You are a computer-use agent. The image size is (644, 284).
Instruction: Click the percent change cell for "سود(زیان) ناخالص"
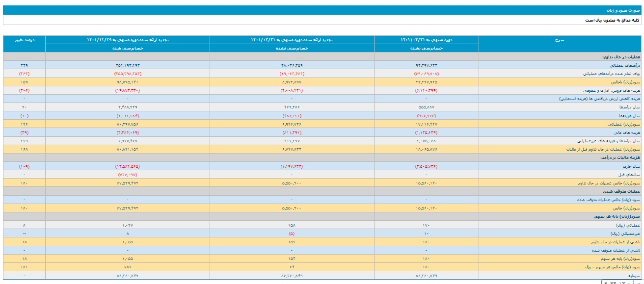pyautogui.click(x=24, y=82)
